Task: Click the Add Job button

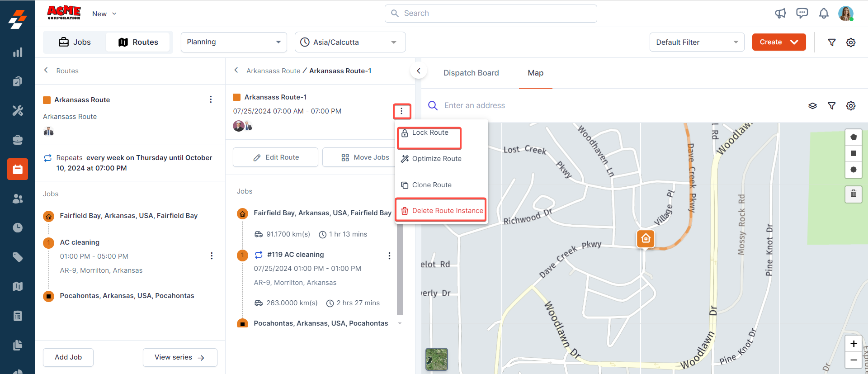Action: point(68,357)
